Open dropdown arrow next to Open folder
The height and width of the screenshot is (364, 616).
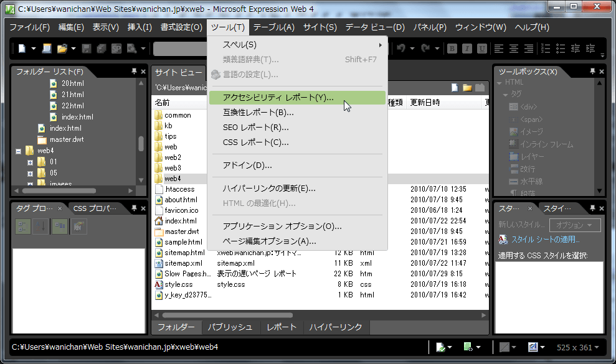pyautogui.click(x=73, y=49)
